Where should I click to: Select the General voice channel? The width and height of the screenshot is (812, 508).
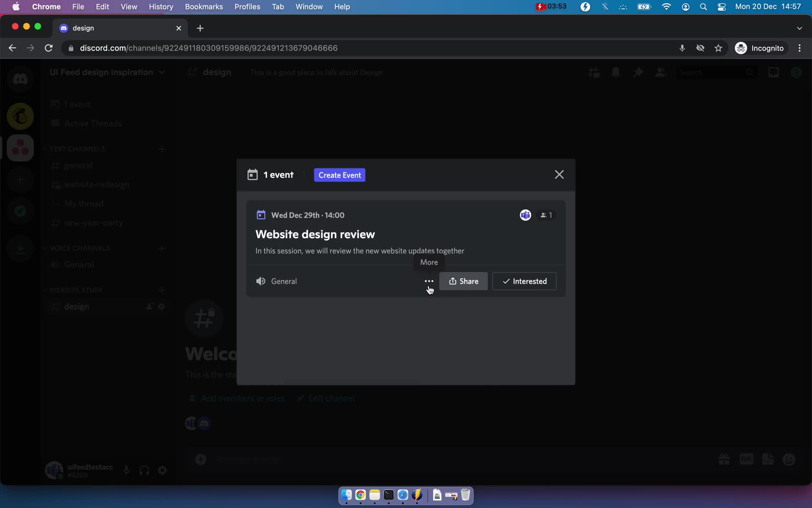coord(79,264)
